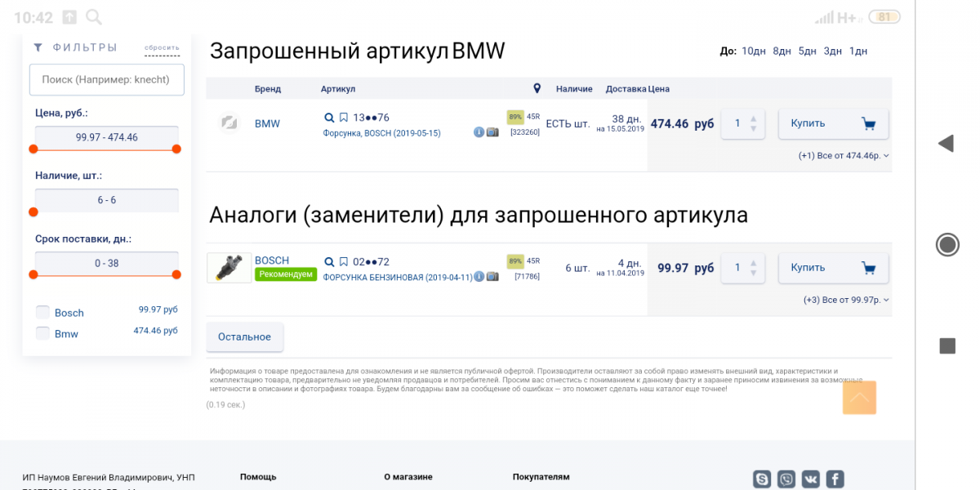The image size is (980, 490).
Task: Select the 1дн delivery filter
Action: [x=857, y=51]
